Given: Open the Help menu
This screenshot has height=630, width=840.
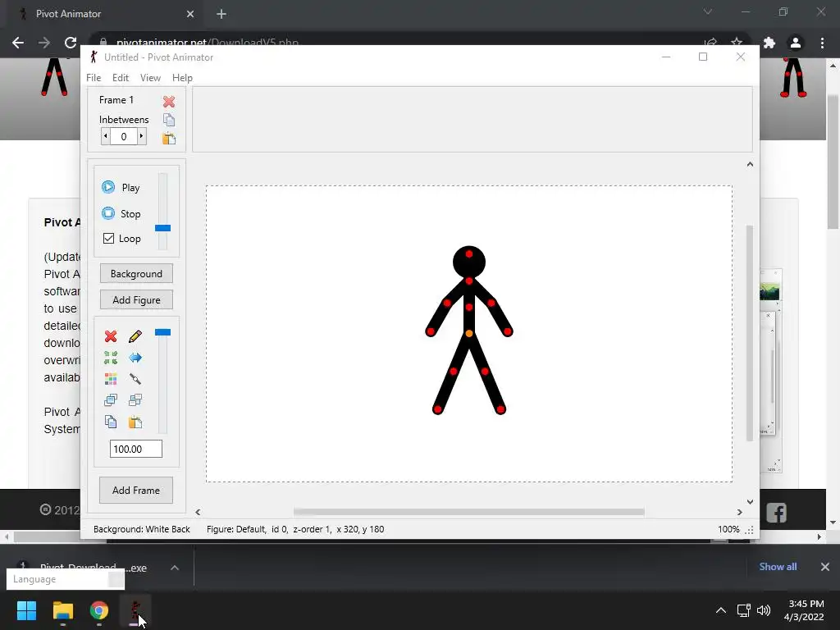Looking at the screenshot, I should [182, 78].
